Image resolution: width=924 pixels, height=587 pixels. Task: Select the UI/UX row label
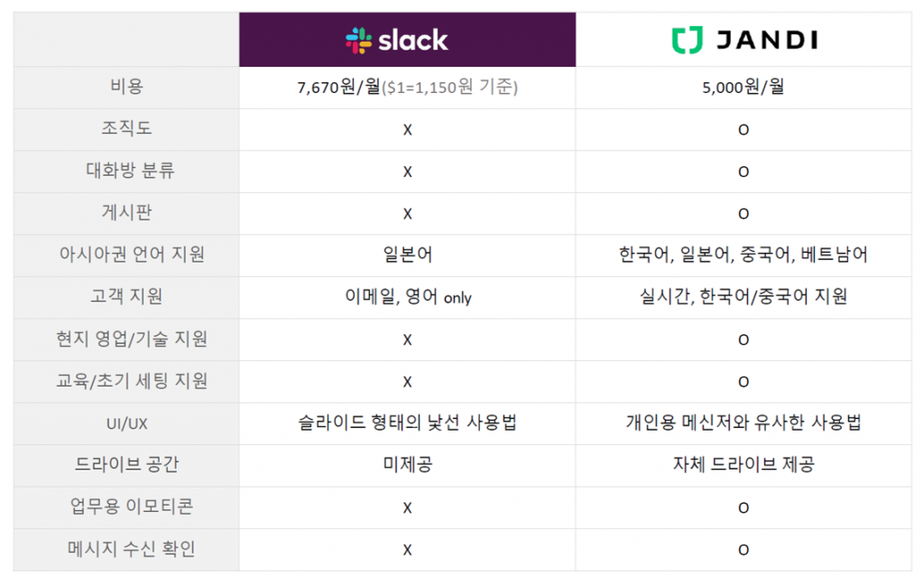[x=126, y=423]
